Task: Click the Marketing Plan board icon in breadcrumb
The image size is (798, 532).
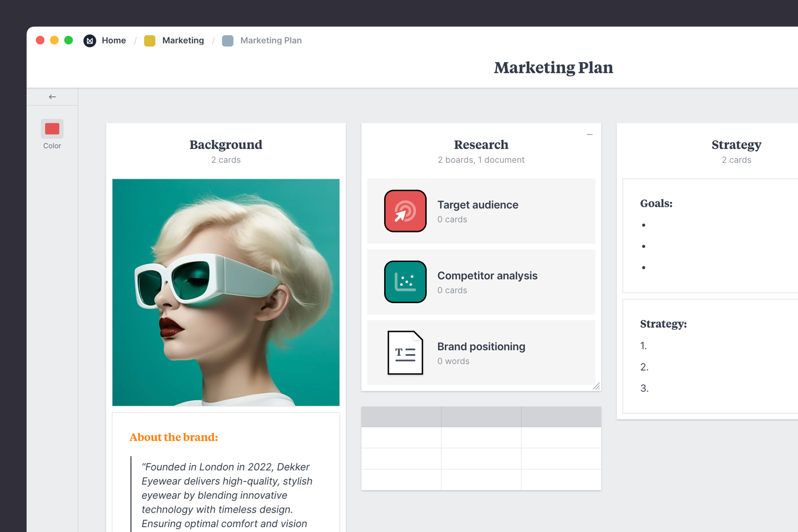Action: point(228,40)
